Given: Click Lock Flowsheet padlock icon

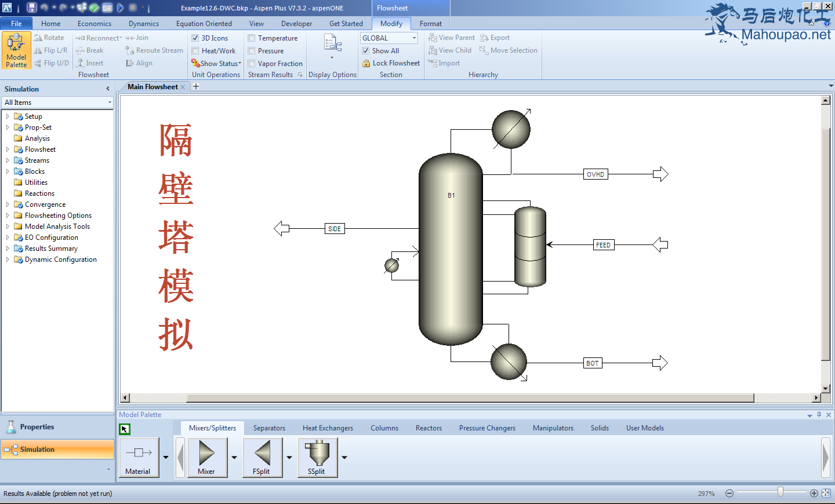Looking at the screenshot, I should coord(366,63).
